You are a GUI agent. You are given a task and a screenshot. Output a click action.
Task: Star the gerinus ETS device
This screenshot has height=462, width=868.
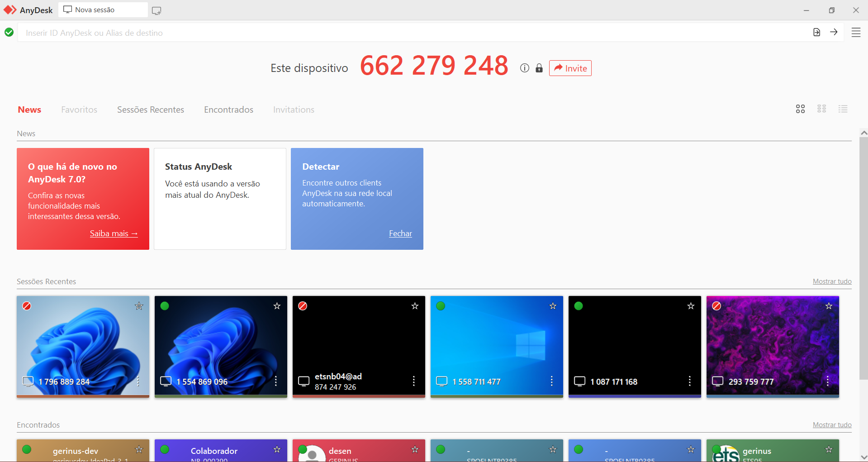coord(829,449)
